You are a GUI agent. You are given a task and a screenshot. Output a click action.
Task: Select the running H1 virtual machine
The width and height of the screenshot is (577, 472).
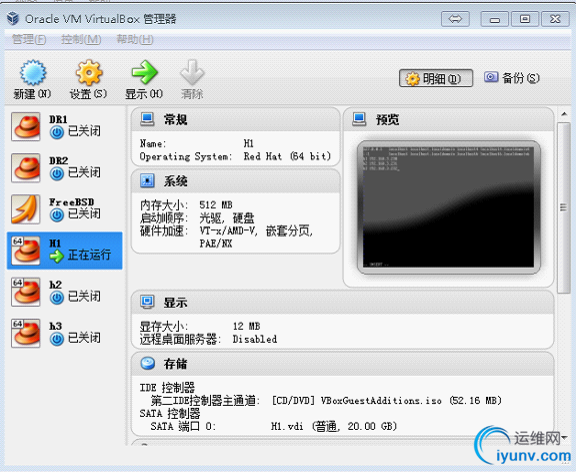pyautogui.click(x=65, y=251)
